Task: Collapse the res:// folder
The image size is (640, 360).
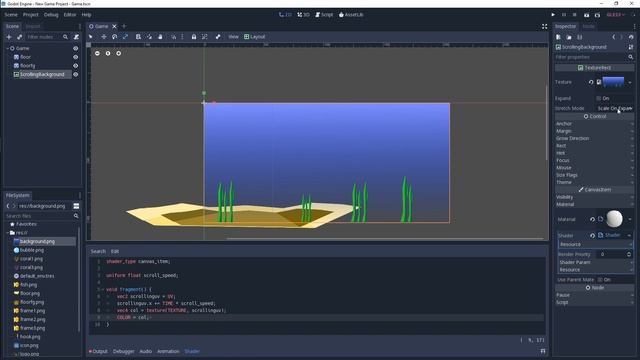Action: [7, 233]
